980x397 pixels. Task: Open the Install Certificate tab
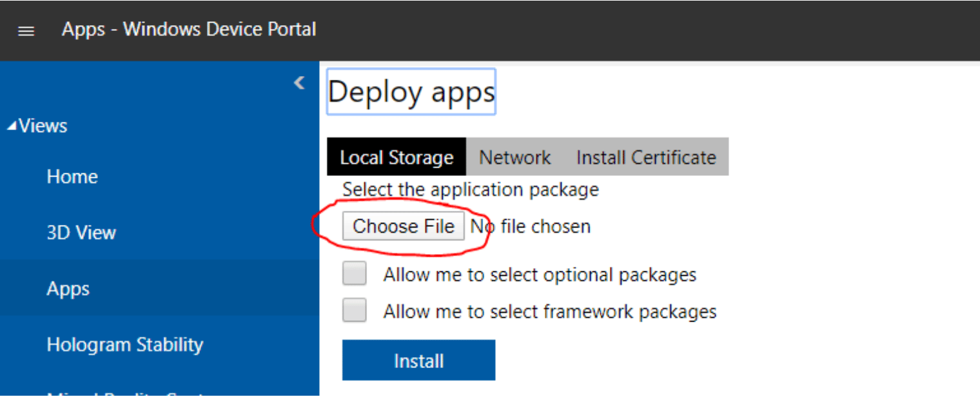646,157
